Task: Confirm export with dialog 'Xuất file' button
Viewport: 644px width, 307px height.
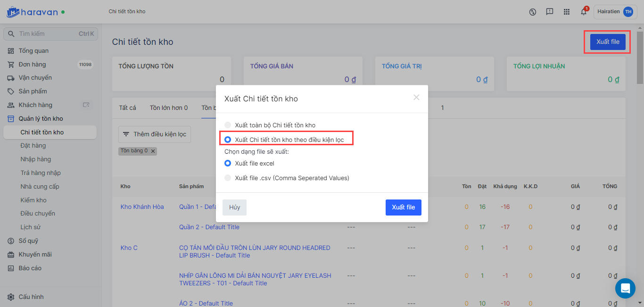Action: 403,207
